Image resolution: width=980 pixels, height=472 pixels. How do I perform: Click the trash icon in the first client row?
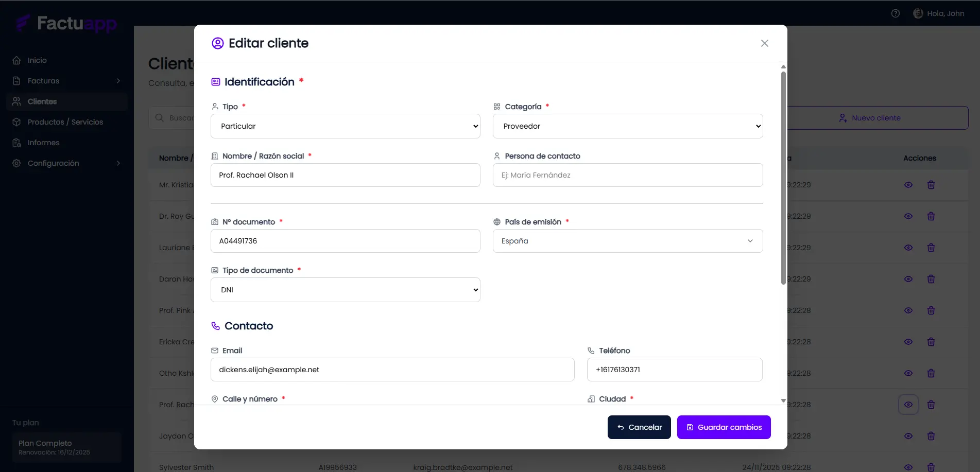coord(931,185)
